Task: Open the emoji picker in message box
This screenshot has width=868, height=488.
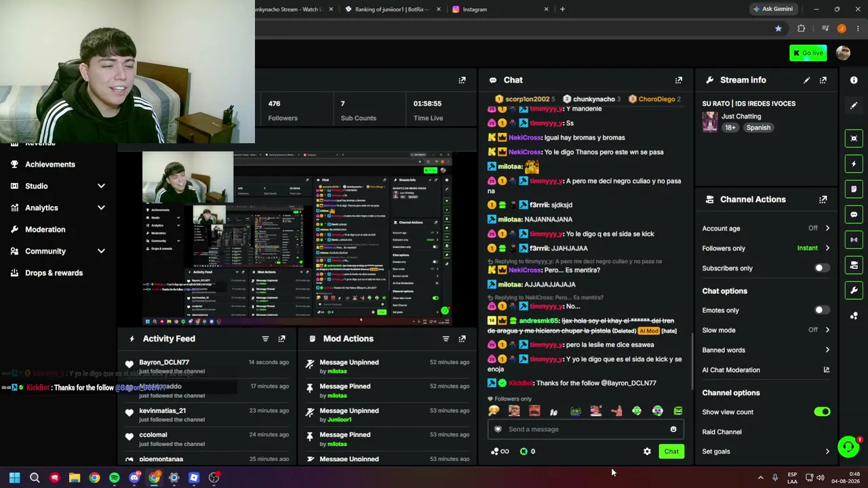Action: click(673, 429)
